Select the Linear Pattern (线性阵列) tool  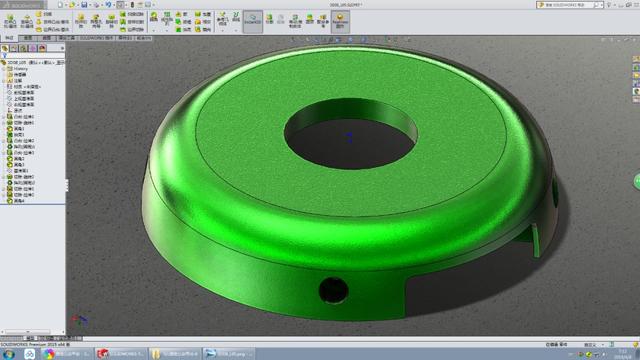[x=167, y=18]
